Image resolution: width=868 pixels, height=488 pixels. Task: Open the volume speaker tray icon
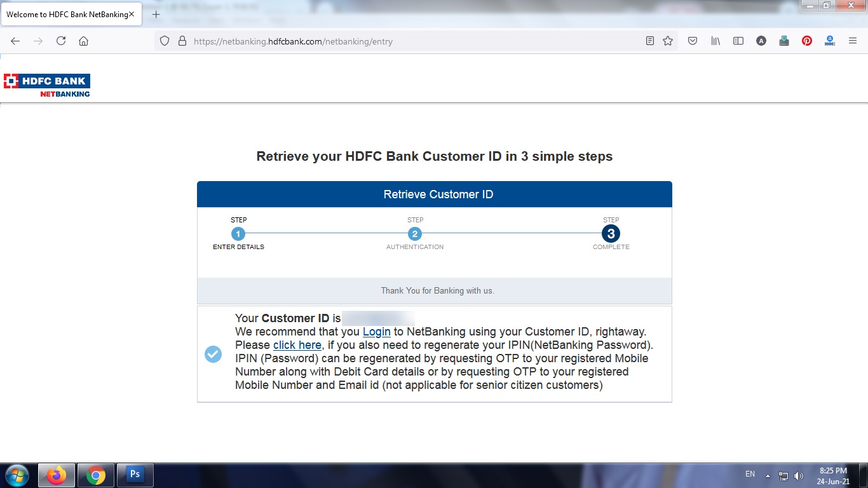tap(798, 475)
